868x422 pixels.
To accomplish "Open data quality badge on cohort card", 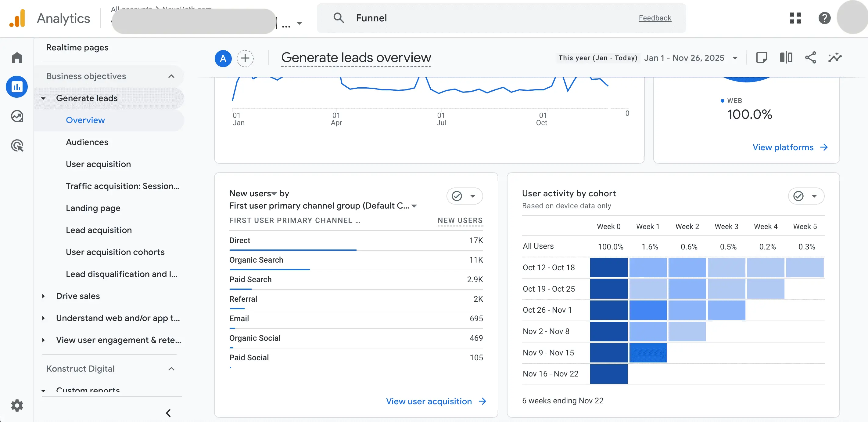I will pos(798,196).
